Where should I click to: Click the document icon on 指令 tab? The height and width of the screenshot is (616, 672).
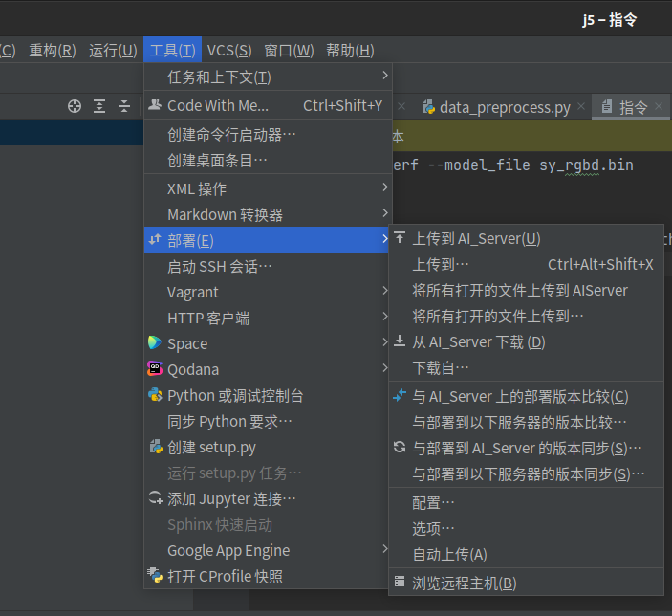pyautogui.click(x=607, y=106)
